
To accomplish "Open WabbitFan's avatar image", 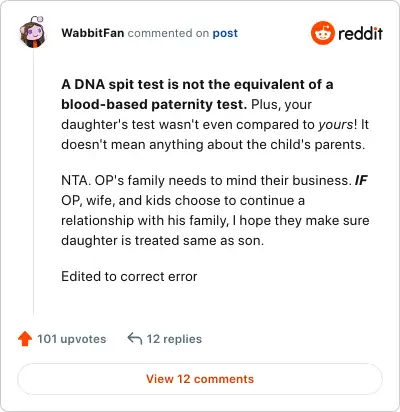I will pyautogui.click(x=32, y=32).
